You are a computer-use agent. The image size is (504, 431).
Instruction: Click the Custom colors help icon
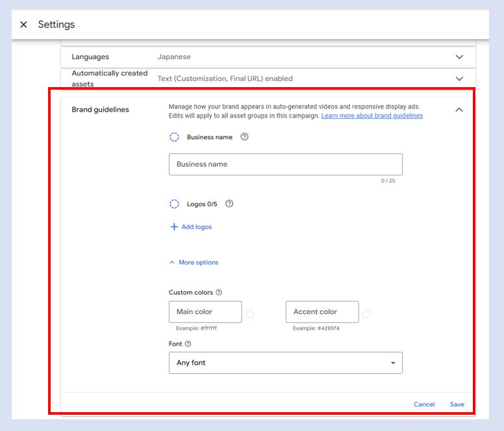[219, 293]
